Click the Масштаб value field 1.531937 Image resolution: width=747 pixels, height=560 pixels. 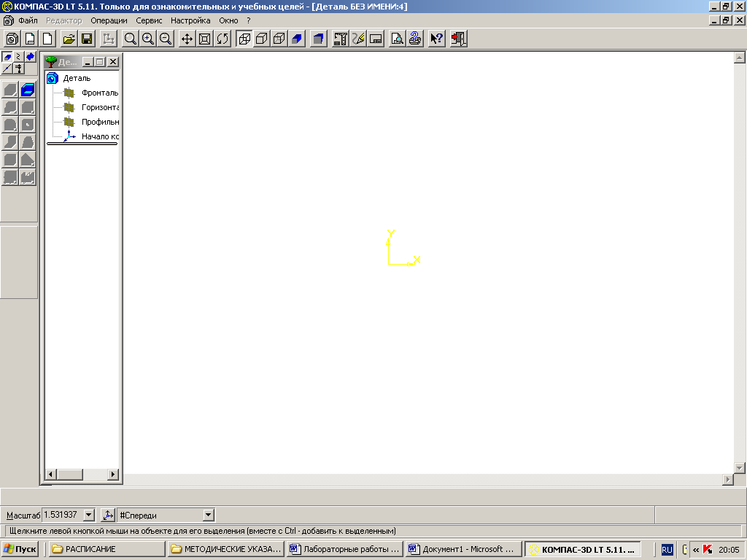click(x=63, y=515)
